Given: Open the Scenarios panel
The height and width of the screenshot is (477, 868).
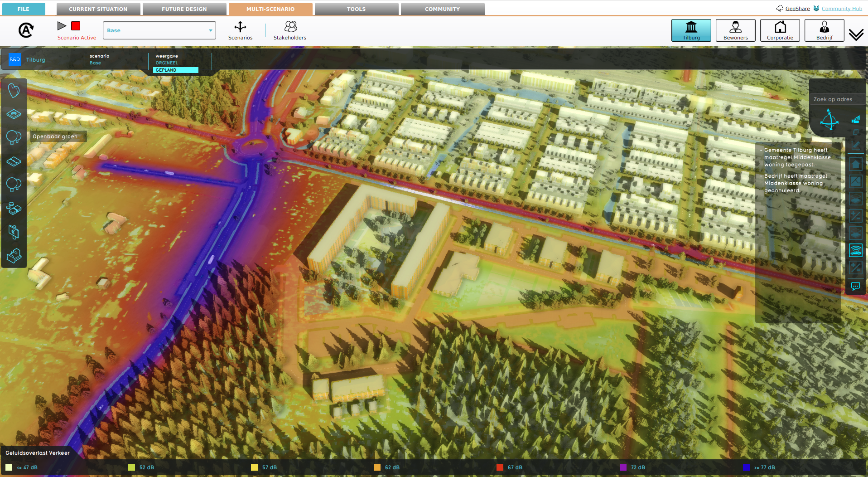Looking at the screenshot, I should point(240,30).
